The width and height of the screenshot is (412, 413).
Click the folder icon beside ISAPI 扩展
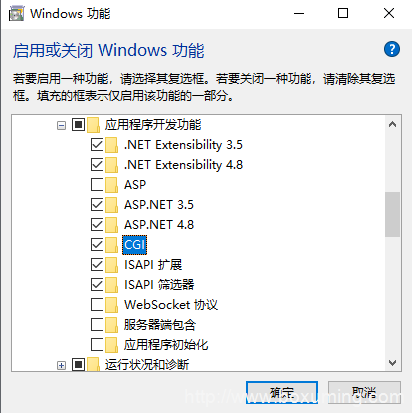(112, 265)
